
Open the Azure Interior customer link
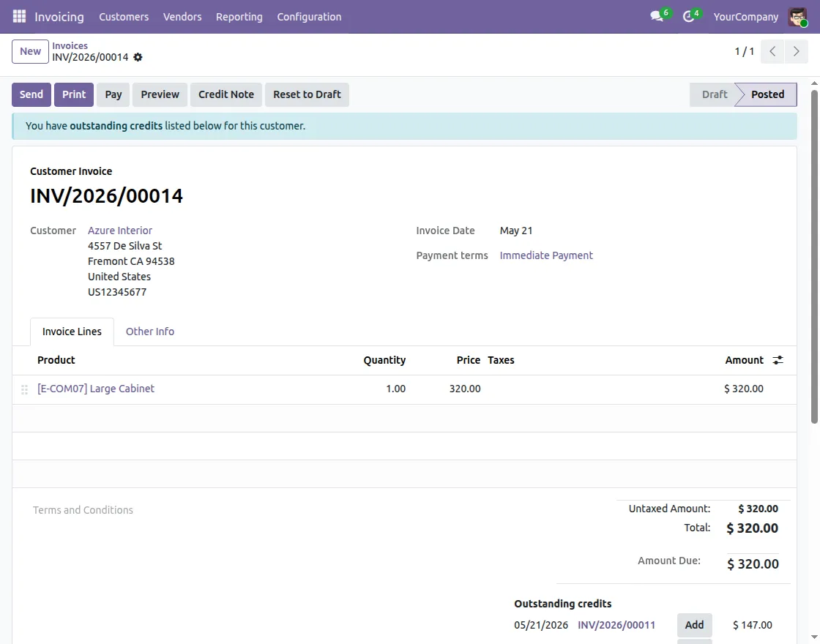click(x=120, y=231)
